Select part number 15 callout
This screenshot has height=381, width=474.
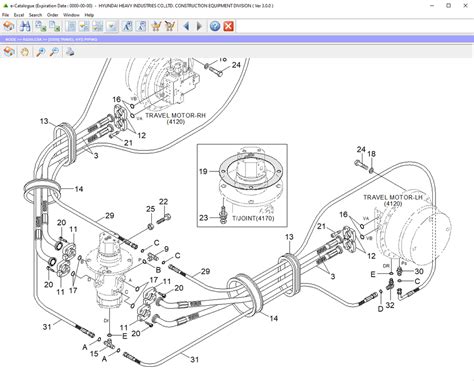click(94, 353)
